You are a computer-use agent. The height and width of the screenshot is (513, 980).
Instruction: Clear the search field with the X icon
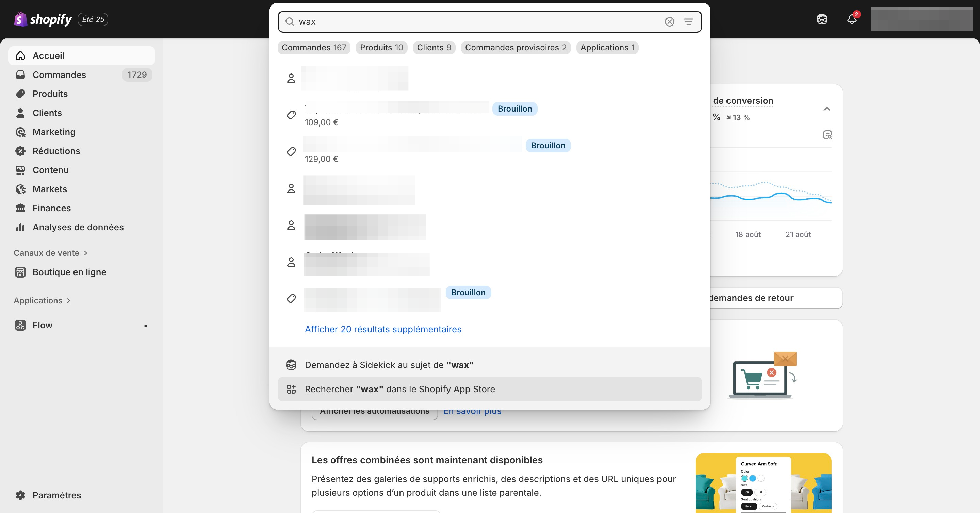(x=669, y=22)
